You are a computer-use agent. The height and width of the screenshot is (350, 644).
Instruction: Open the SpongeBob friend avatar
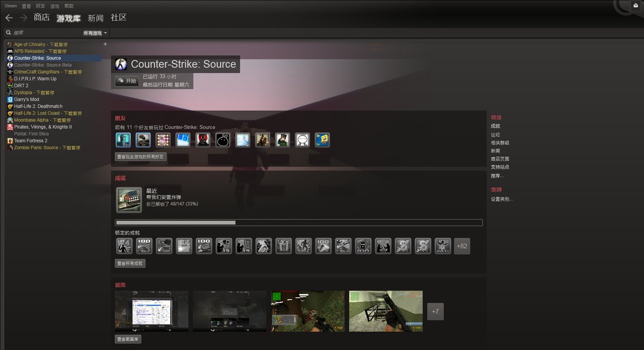(322, 140)
